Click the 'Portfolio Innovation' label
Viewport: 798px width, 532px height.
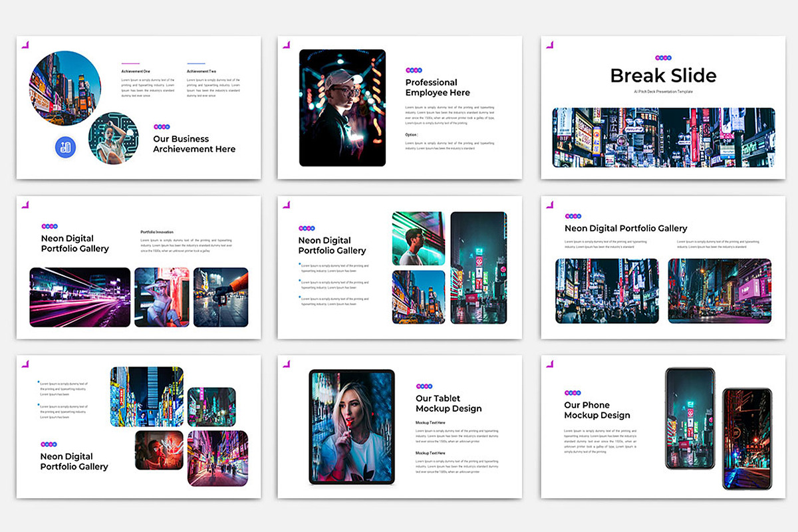[x=156, y=232]
